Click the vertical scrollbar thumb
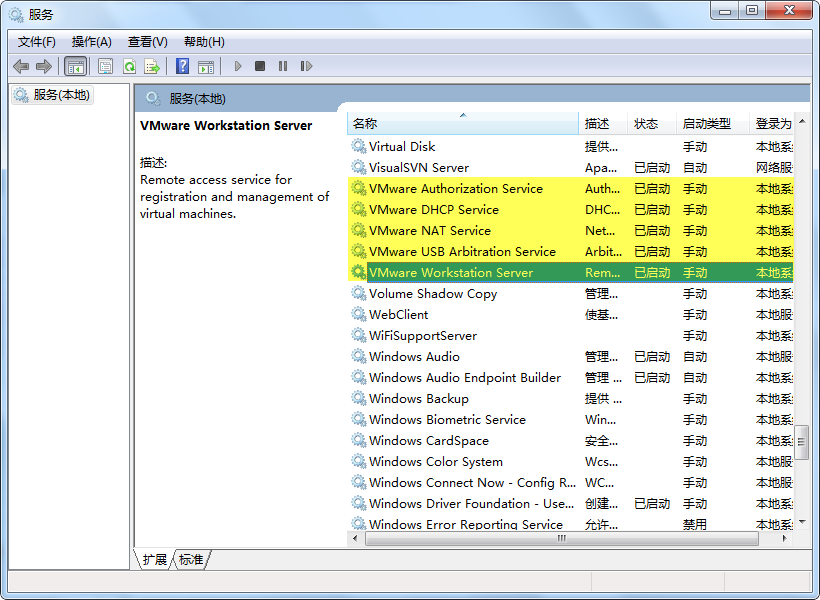The image size is (820, 600). click(802, 443)
